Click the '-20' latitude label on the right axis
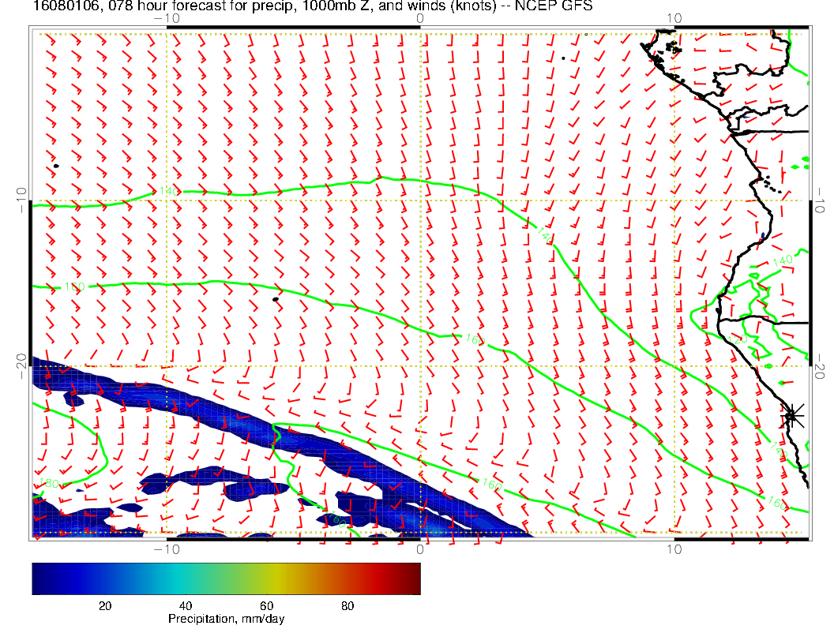Viewport: 834px width, 644px height. [x=819, y=366]
